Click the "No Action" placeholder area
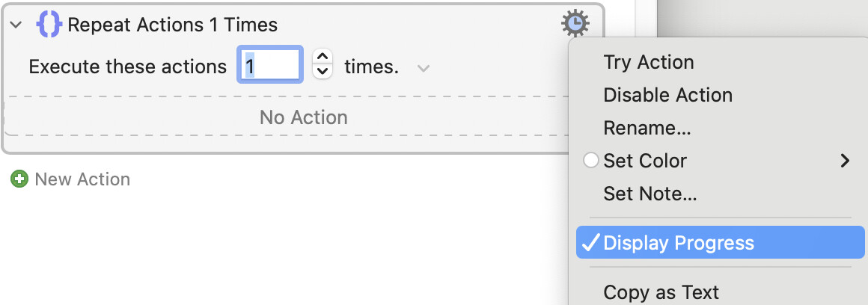The width and height of the screenshot is (868, 305). click(303, 117)
